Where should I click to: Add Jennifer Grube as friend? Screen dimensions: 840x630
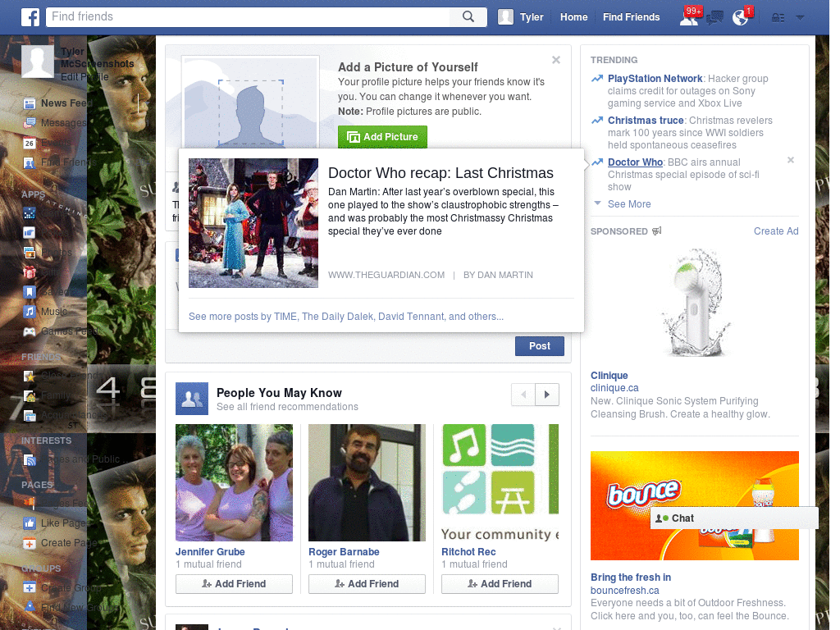(234, 584)
